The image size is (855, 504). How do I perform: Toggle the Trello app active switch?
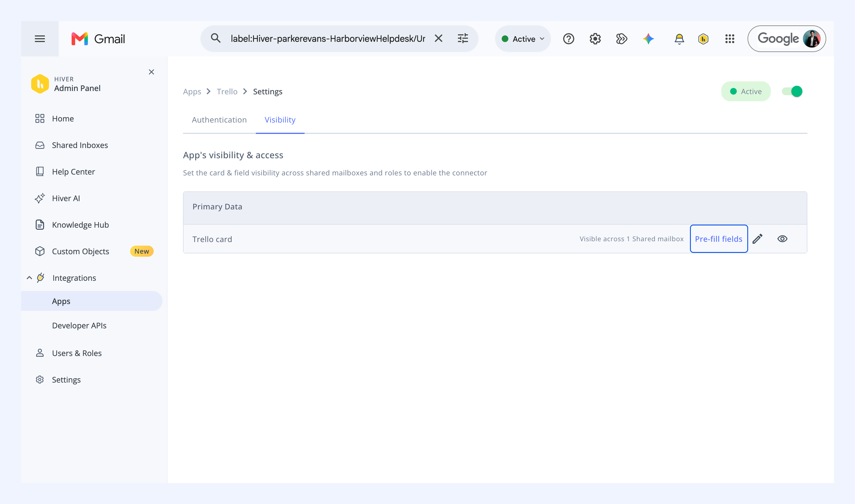[x=792, y=91]
